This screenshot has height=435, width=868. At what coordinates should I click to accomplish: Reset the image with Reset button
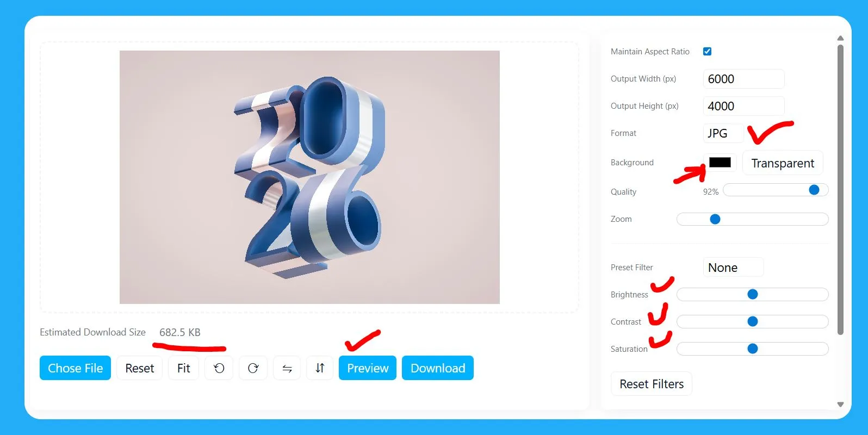[140, 368]
